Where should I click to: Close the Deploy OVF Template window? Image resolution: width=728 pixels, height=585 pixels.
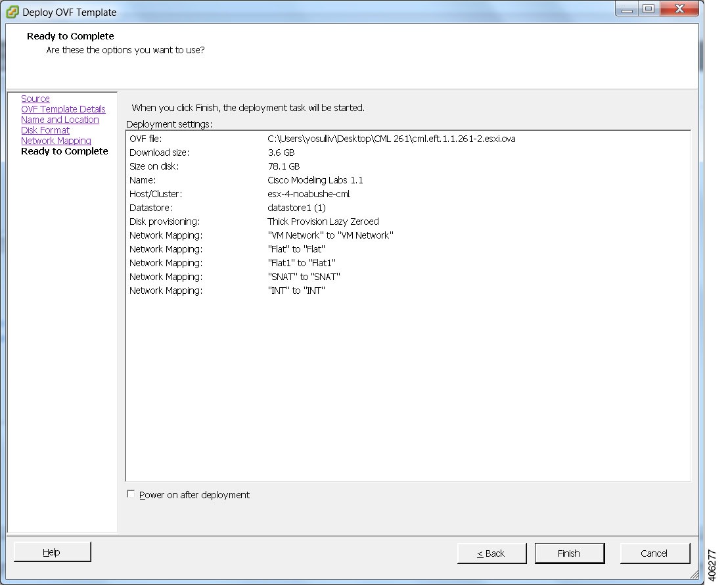click(679, 9)
